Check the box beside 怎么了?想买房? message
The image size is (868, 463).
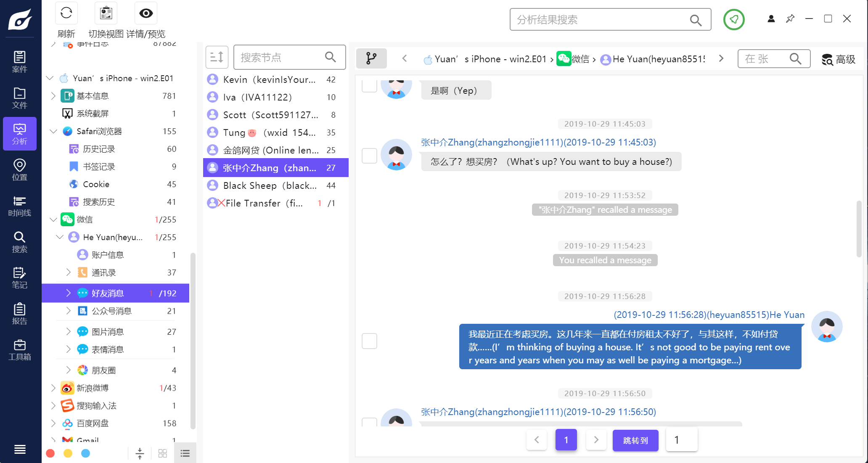click(369, 156)
